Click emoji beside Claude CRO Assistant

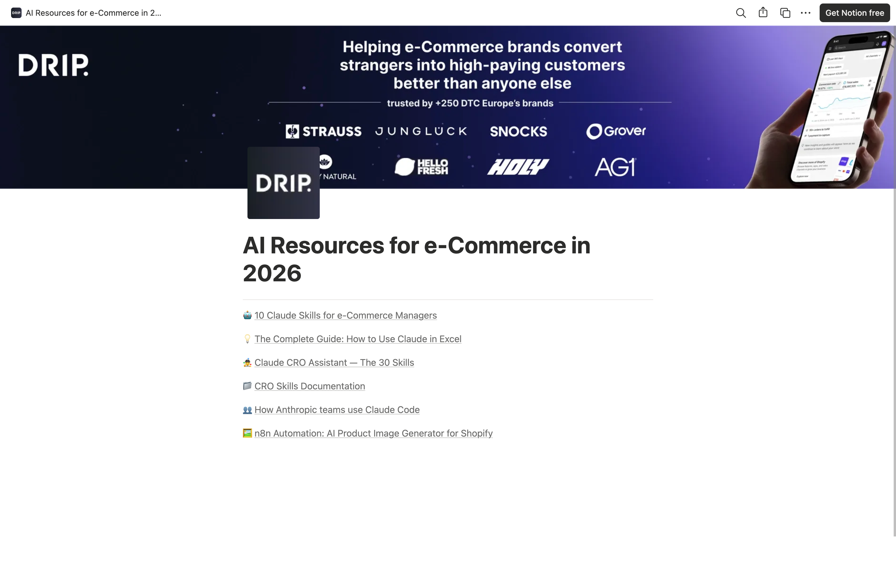(247, 363)
